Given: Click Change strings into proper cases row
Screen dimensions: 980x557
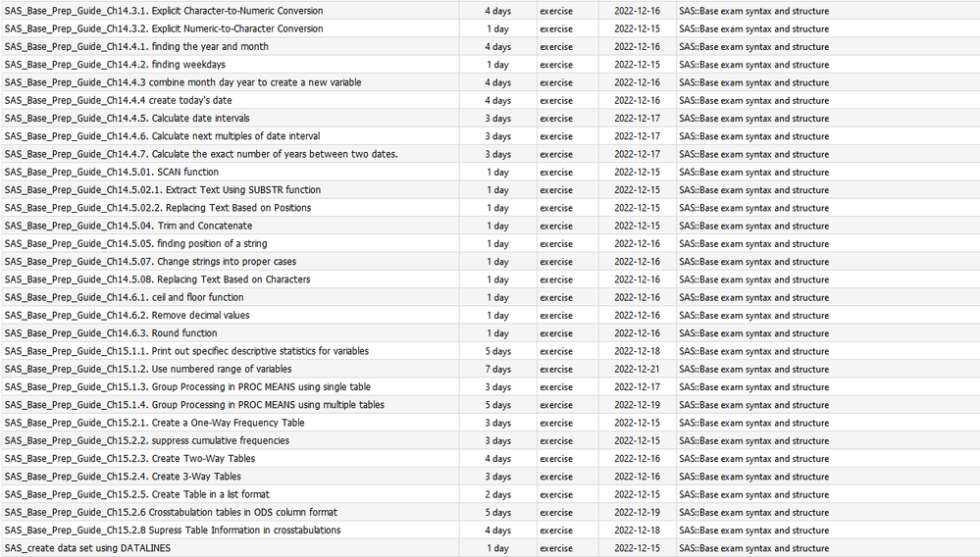Looking at the screenshot, I should [x=150, y=262].
